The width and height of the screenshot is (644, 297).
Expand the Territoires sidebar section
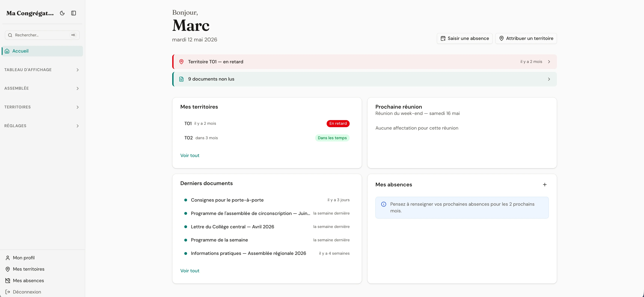(42, 107)
